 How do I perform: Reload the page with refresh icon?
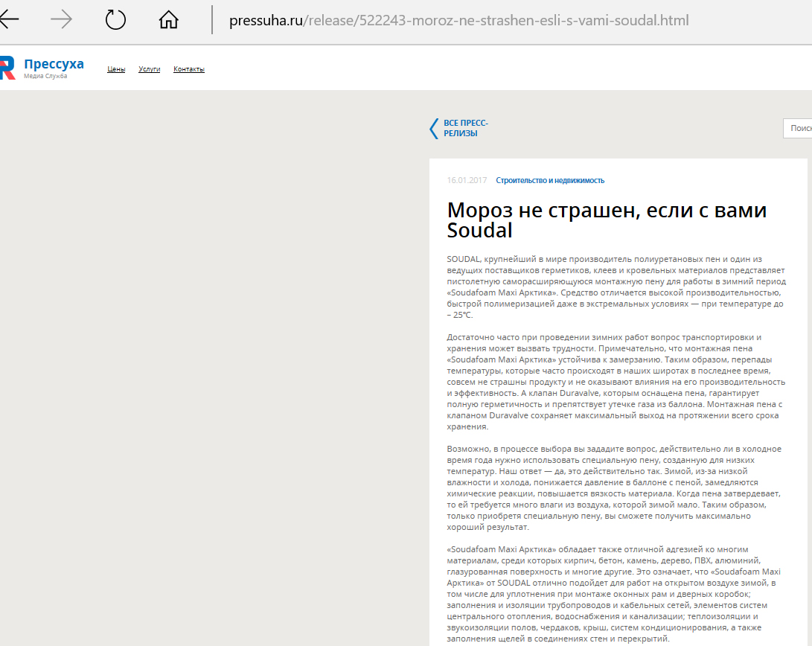[x=115, y=20]
